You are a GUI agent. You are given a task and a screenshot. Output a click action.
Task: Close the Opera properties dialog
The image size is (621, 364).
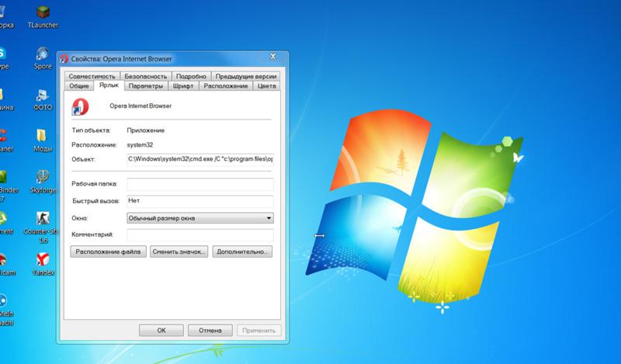(273, 57)
